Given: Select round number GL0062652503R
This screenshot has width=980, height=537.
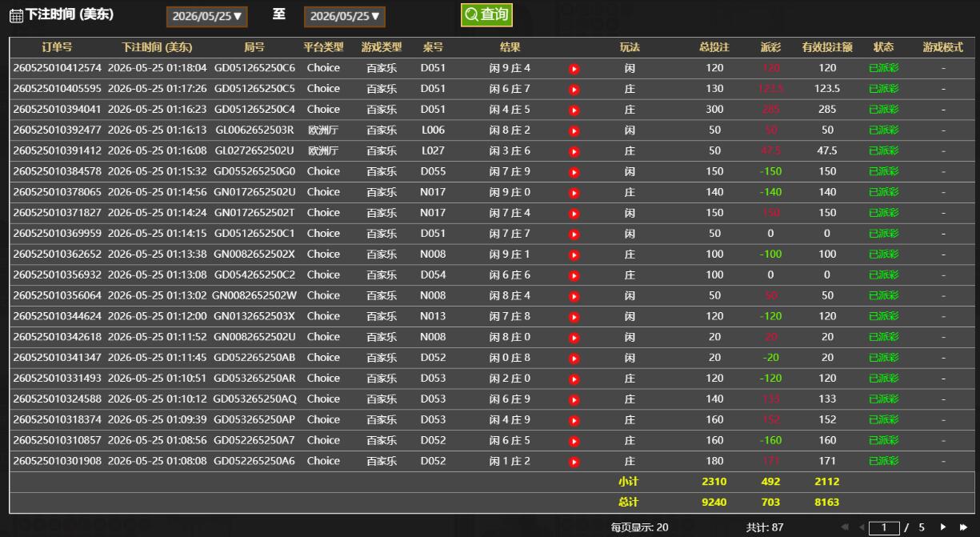Looking at the screenshot, I should pyautogui.click(x=254, y=130).
